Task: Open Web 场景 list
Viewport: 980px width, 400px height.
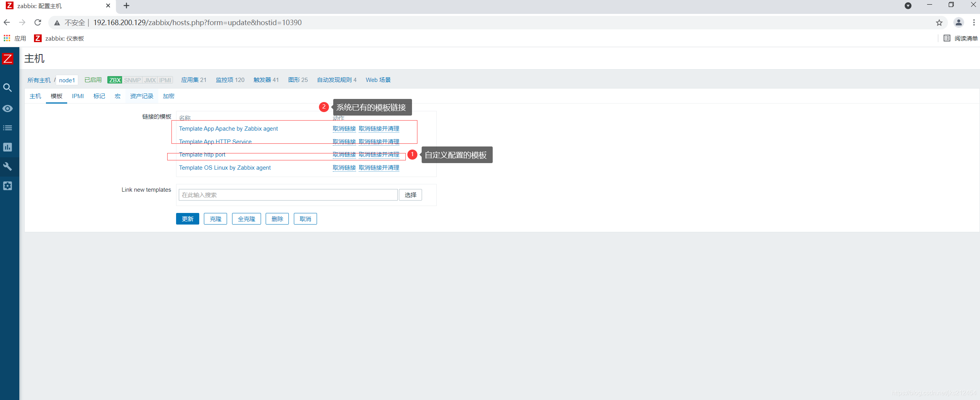Action: pos(378,80)
